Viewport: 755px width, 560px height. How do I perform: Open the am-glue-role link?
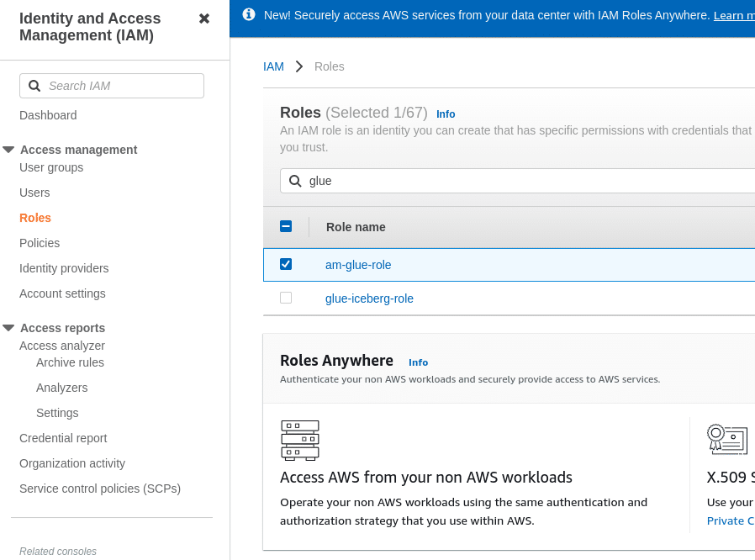(358, 265)
